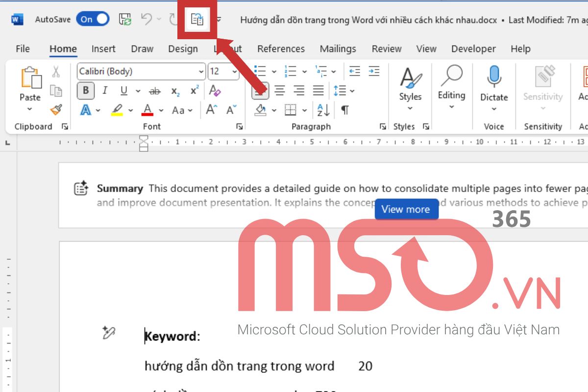
Task: Turn off the AutoSave switch
Action: [93, 19]
